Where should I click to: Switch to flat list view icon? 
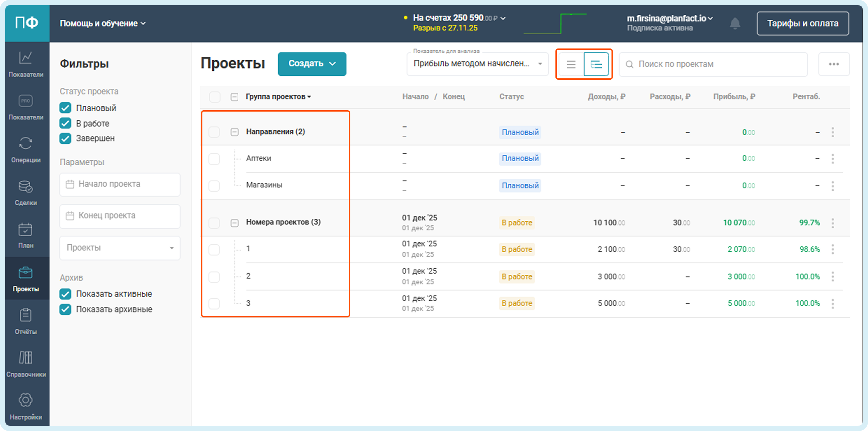point(571,64)
